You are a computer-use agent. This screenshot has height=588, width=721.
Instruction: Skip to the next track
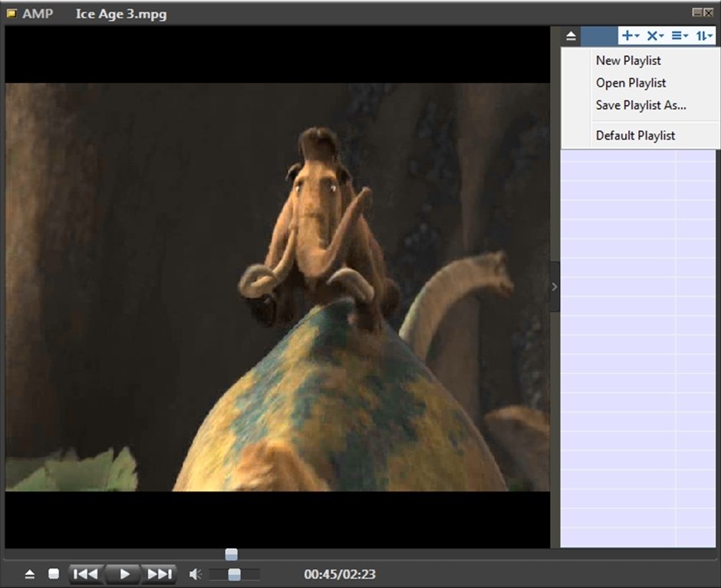coord(159,573)
